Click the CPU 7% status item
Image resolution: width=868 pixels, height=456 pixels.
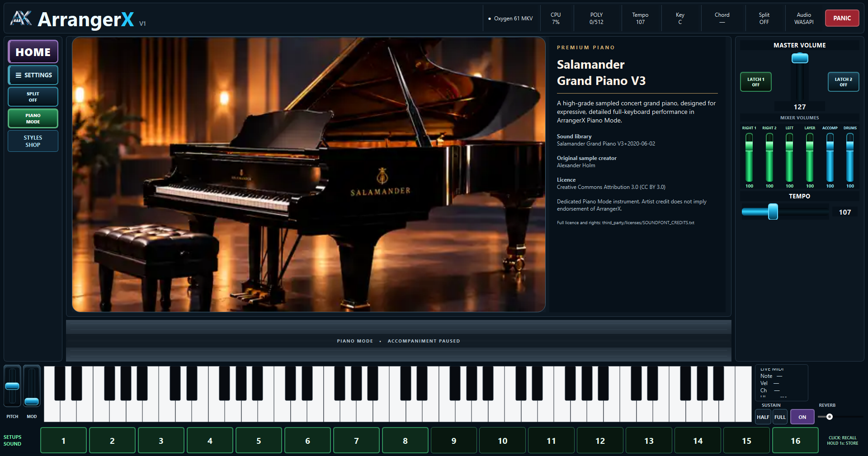point(556,19)
